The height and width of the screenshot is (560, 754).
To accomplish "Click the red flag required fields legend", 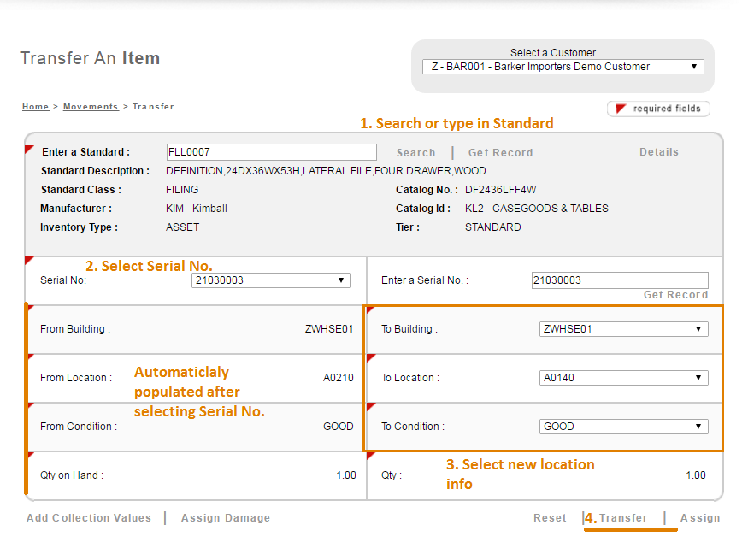I will pyautogui.click(x=658, y=109).
